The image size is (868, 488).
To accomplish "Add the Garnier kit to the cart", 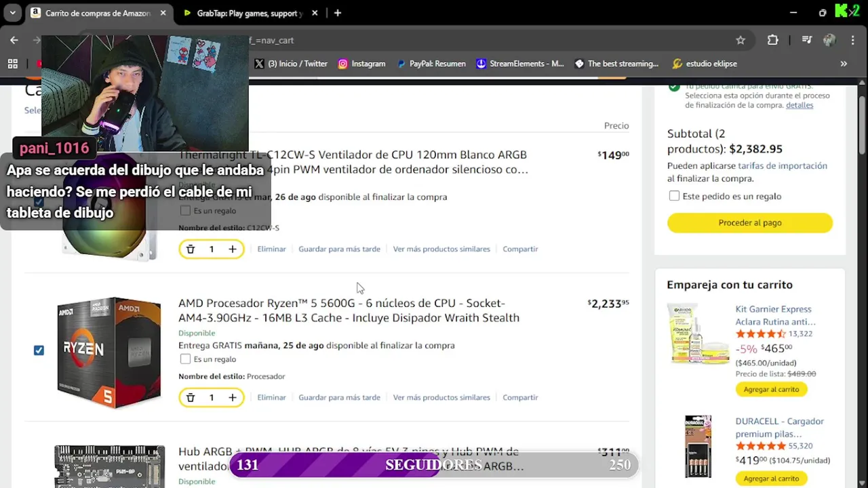I will [x=771, y=390].
